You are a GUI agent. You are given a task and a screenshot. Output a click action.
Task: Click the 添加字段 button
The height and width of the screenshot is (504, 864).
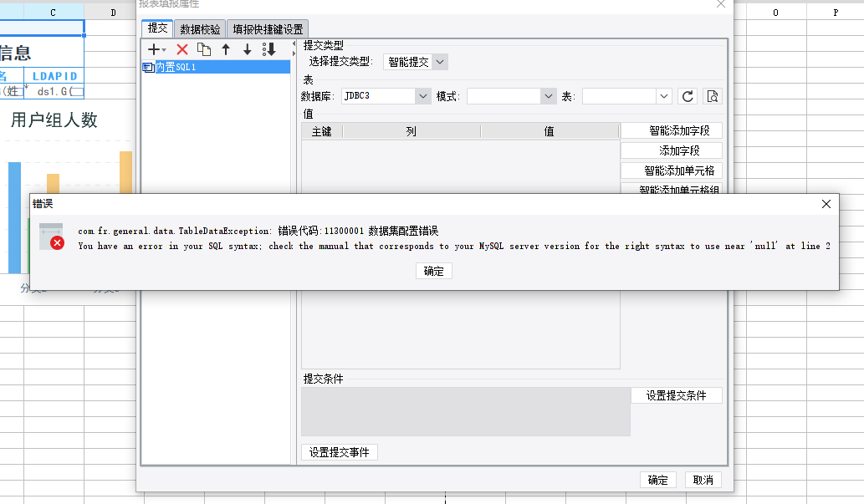click(x=672, y=150)
